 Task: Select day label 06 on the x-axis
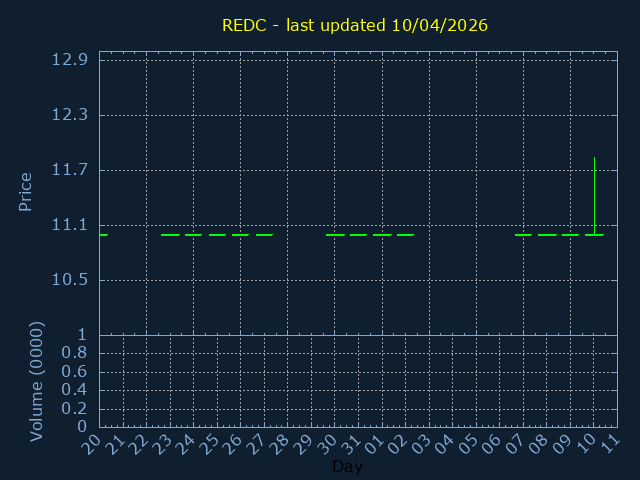(x=492, y=444)
